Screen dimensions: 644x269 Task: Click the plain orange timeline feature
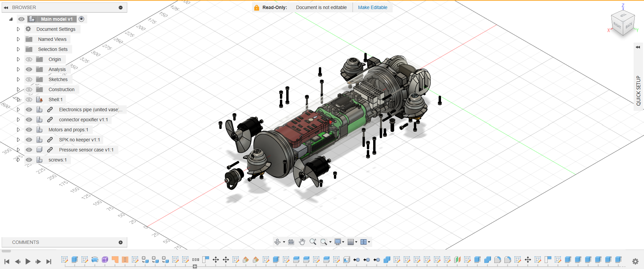coord(115,260)
